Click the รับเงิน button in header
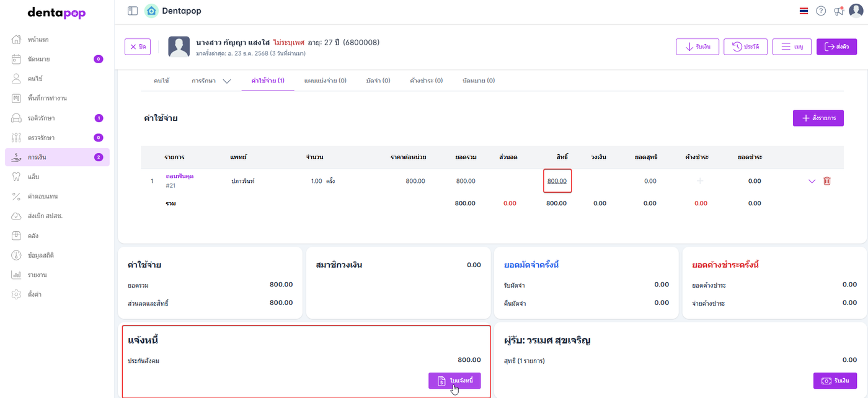This screenshot has width=868, height=398. 697,47
